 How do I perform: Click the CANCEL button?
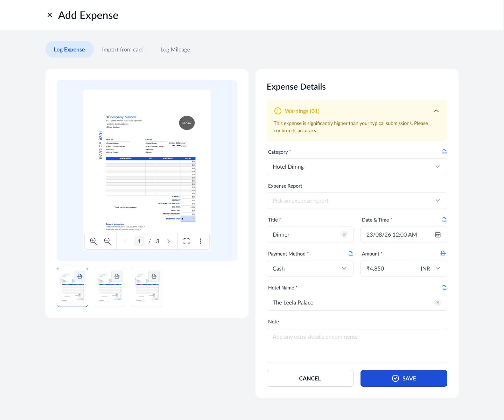tap(310, 378)
